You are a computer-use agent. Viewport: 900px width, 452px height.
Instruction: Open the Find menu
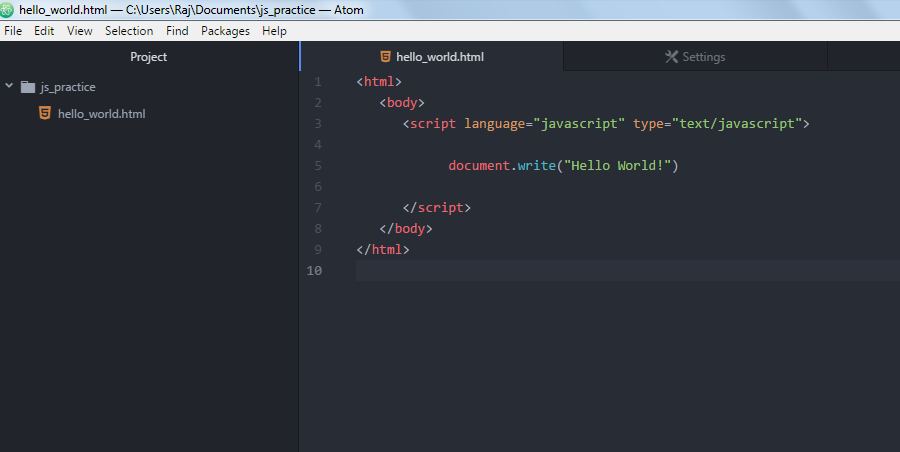177,31
